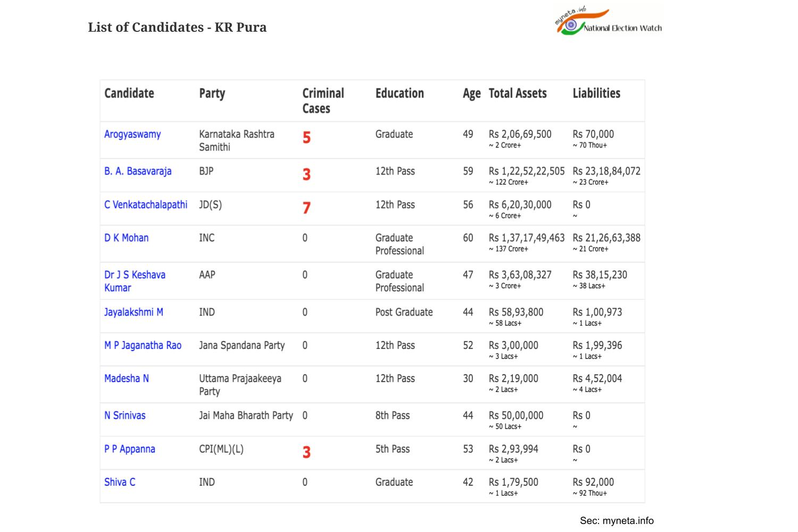
Task: Click assets value Rs 3,63,08,327
Action: [520, 275]
